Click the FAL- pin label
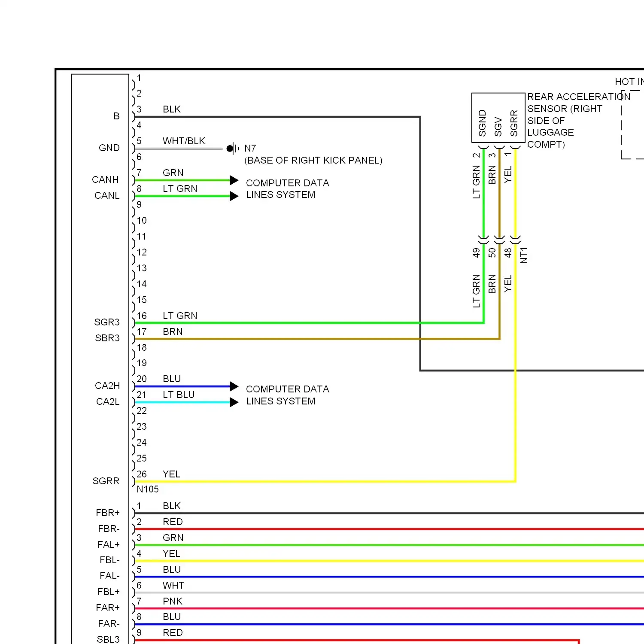The image size is (644, 644). [110, 576]
